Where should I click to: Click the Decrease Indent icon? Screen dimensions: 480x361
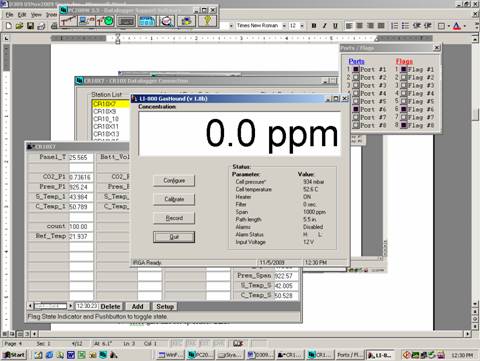coord(417,26)
